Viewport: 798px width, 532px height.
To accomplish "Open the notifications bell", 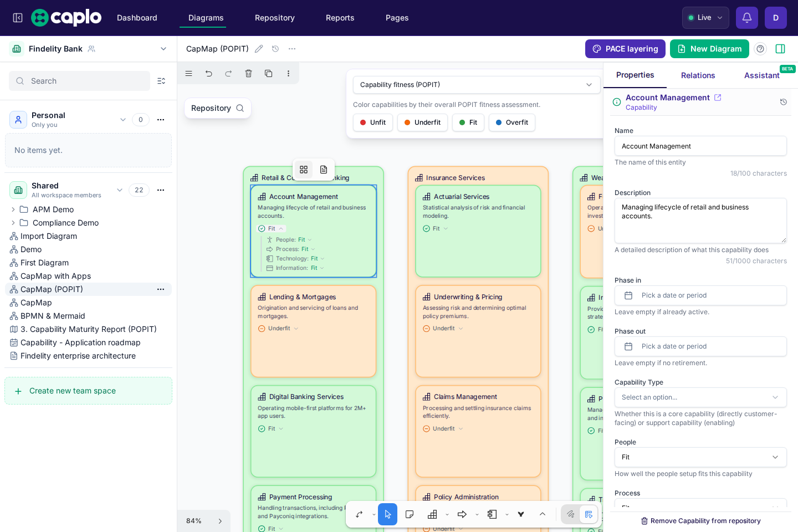I will tap(747, 18).
